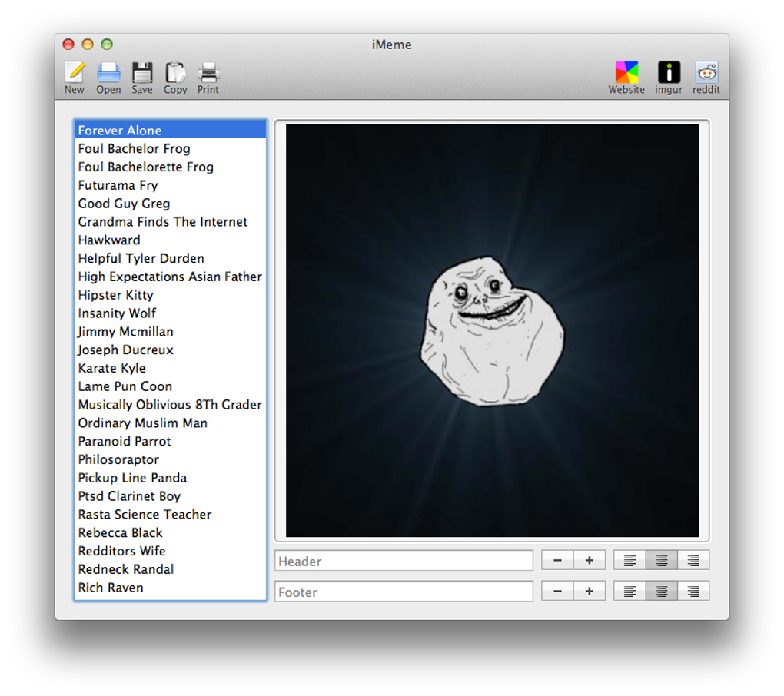Image resolution: width=784 pixels, height=696 pixels.
Task: Select Foul Bachelor Frog template
Action: pyautogui.click(x=171, y=148)
